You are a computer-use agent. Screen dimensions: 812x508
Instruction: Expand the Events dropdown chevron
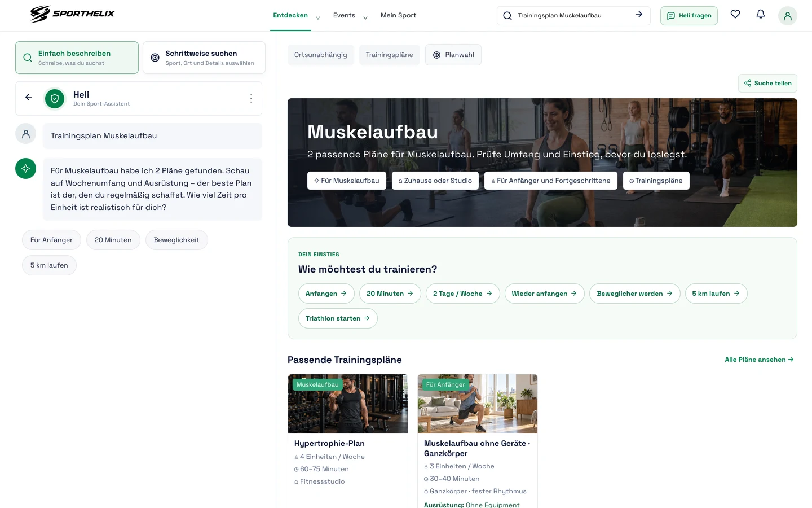[x=365, y=18]
